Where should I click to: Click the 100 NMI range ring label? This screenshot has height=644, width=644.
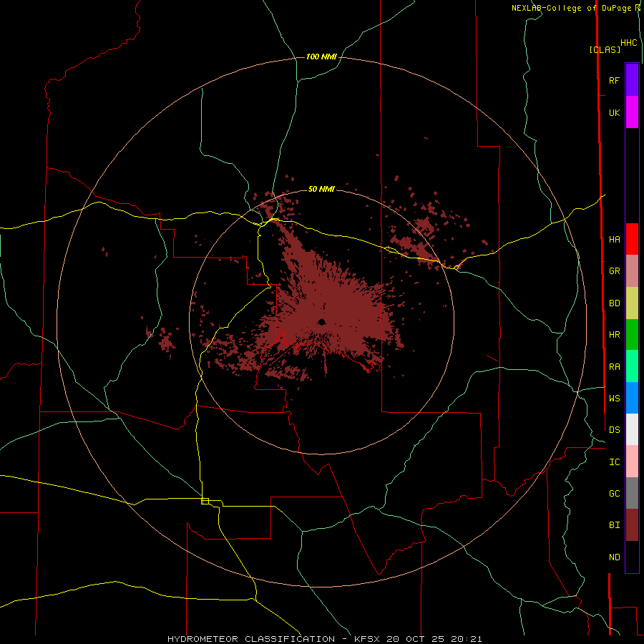tap(321, 57)
